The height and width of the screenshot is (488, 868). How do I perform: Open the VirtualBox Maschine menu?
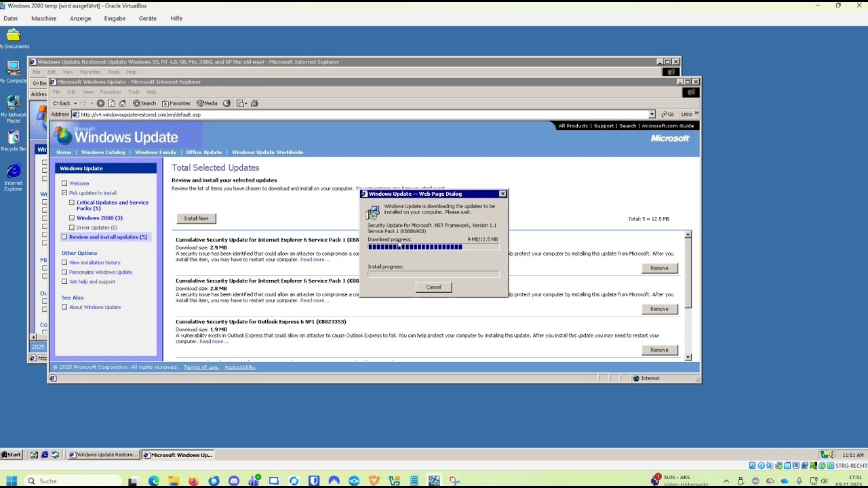click(x=43, y=18)
